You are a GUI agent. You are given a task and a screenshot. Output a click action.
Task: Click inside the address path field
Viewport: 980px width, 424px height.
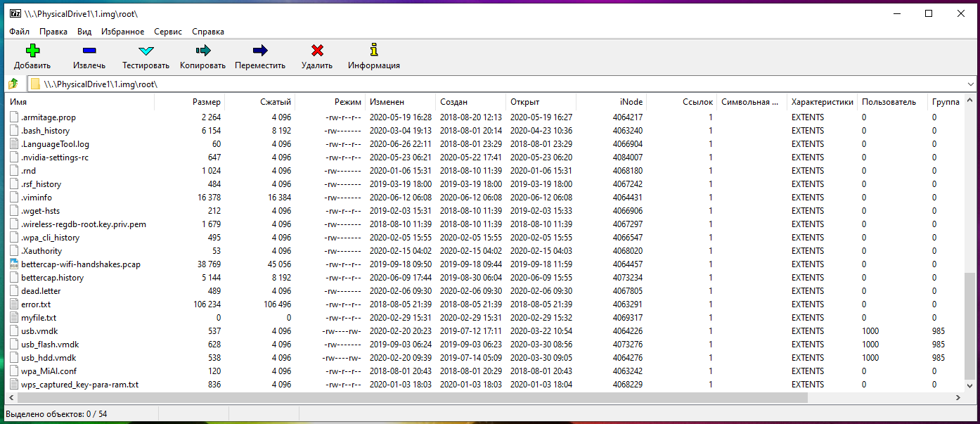492,84
